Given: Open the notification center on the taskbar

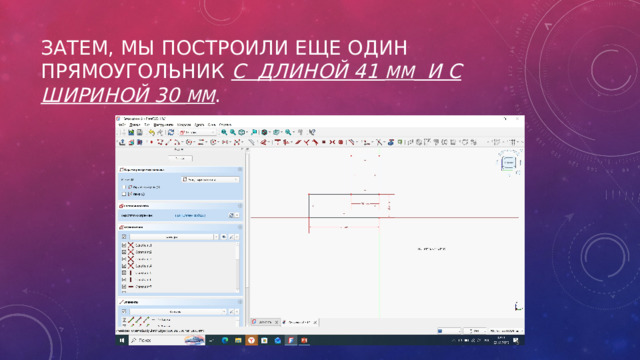Looking at the screenshot, I should [516, 340].
